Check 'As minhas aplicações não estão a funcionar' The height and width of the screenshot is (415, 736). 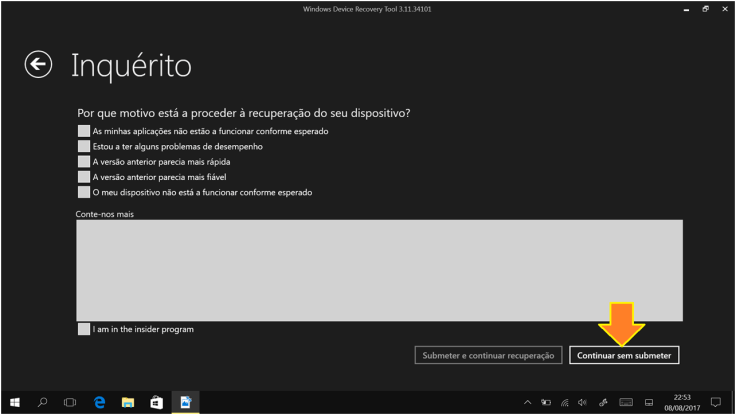click(83, 131)
